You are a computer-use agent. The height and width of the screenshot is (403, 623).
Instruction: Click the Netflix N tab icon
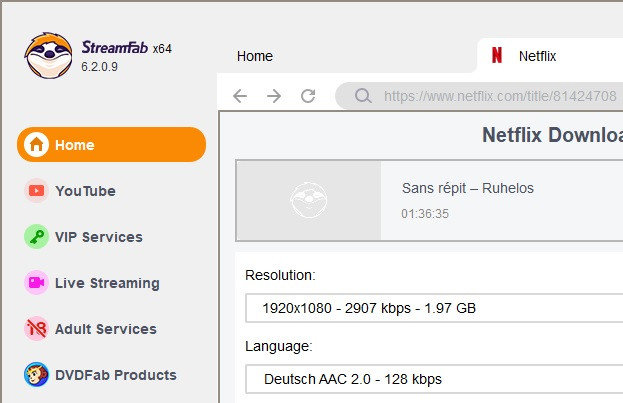(x=497, y=56)
